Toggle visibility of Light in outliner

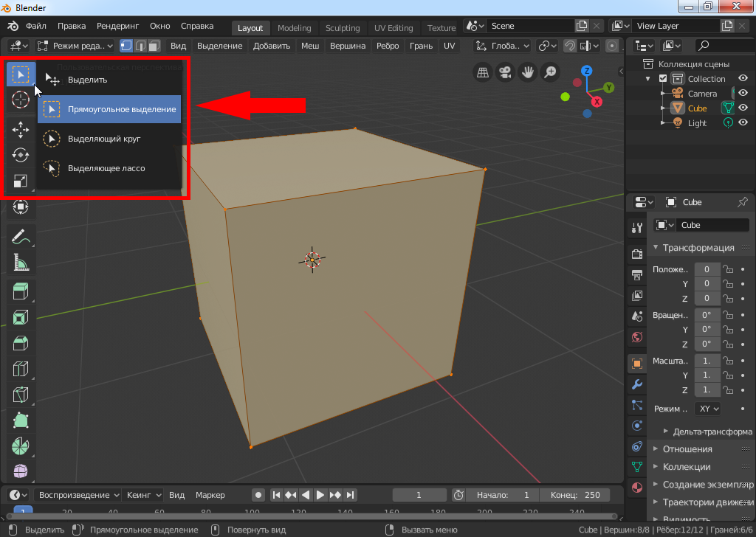coord(743,123)
